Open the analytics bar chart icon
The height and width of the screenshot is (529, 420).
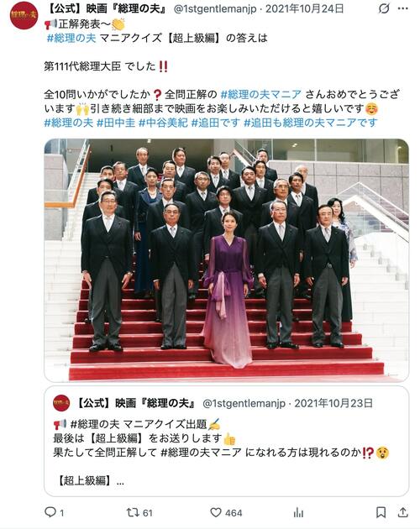point(298,513)
